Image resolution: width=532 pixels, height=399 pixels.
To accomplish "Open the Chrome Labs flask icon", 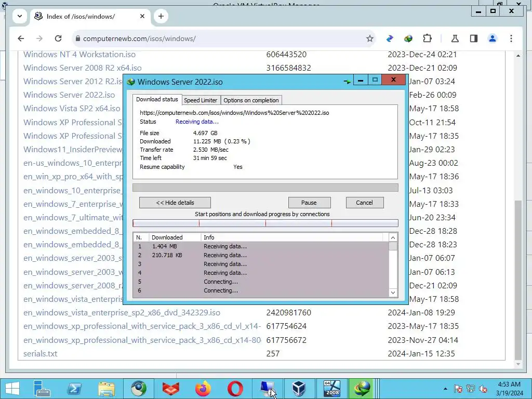I will tap(455, 38).
